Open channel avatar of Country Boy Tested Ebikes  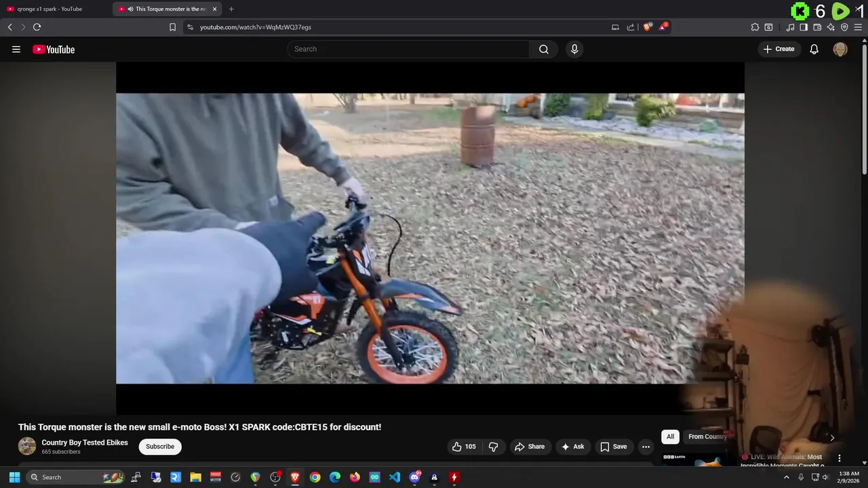27,446
